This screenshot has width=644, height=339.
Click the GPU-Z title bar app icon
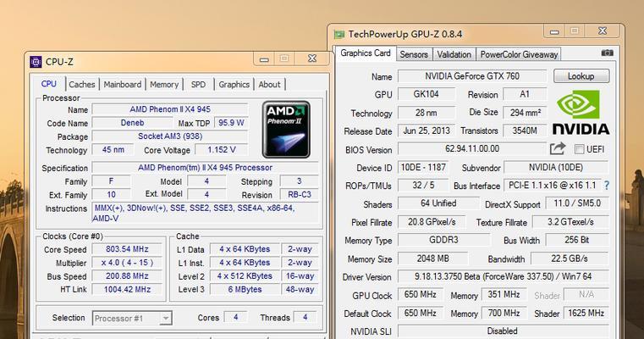point(339,34)
